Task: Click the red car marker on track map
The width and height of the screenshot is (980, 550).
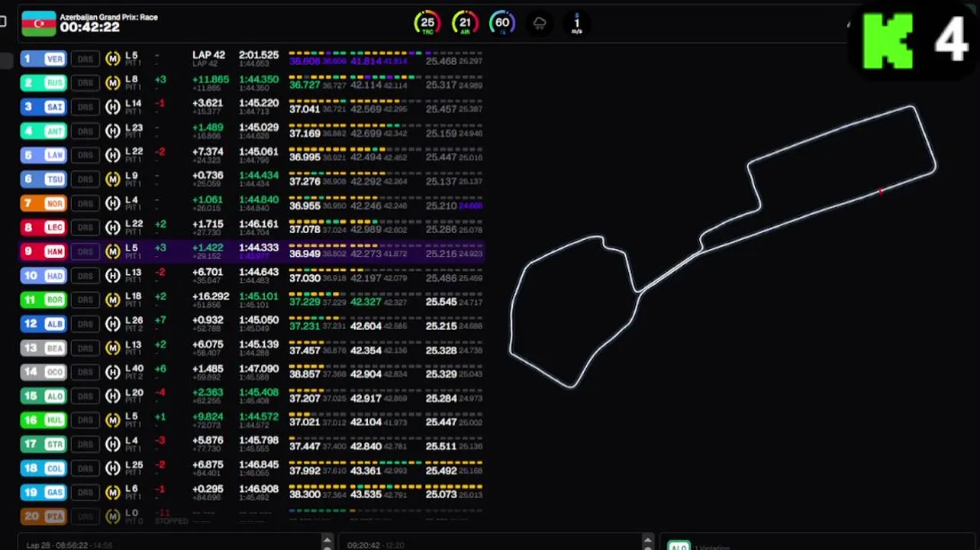Action: [881, 192]
